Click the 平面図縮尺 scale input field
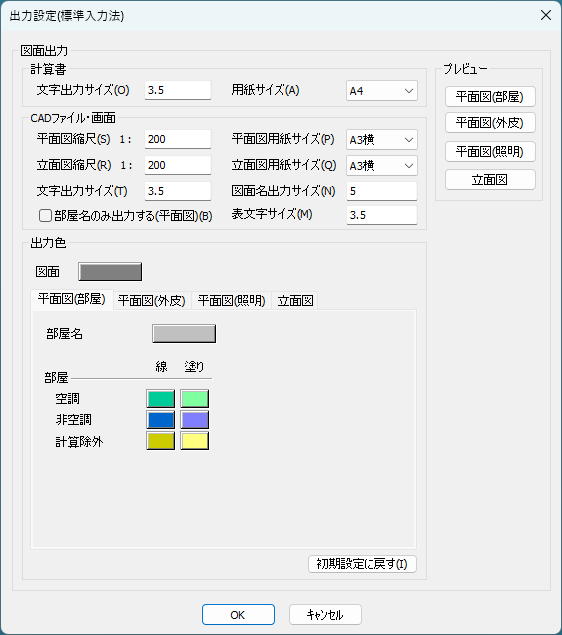 [178, 139]
